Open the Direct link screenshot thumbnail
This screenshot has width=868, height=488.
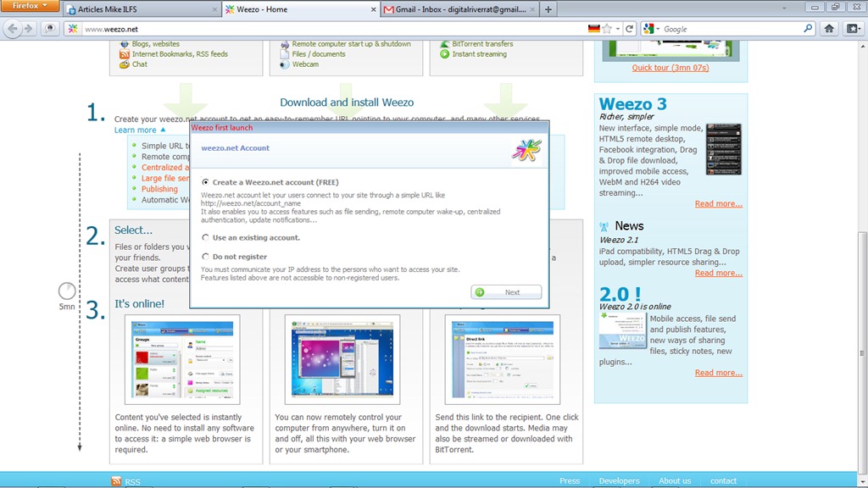coord(502,359)
